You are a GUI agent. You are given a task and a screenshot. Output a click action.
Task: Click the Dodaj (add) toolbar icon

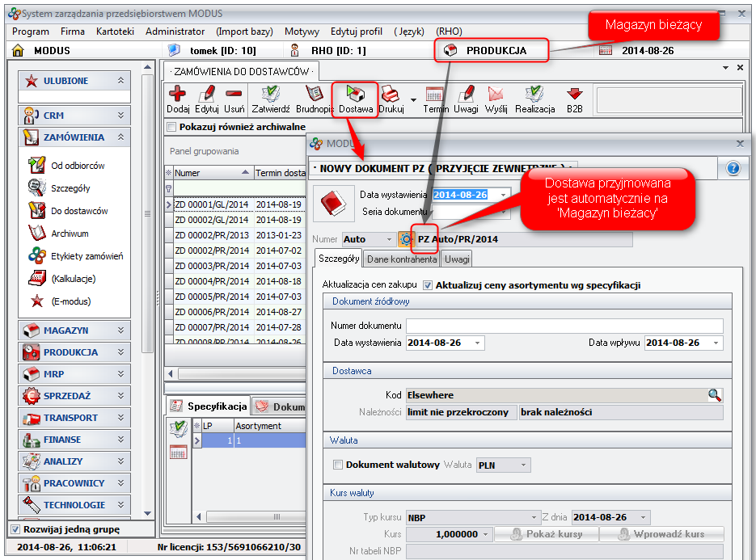(x=177, y=94)
